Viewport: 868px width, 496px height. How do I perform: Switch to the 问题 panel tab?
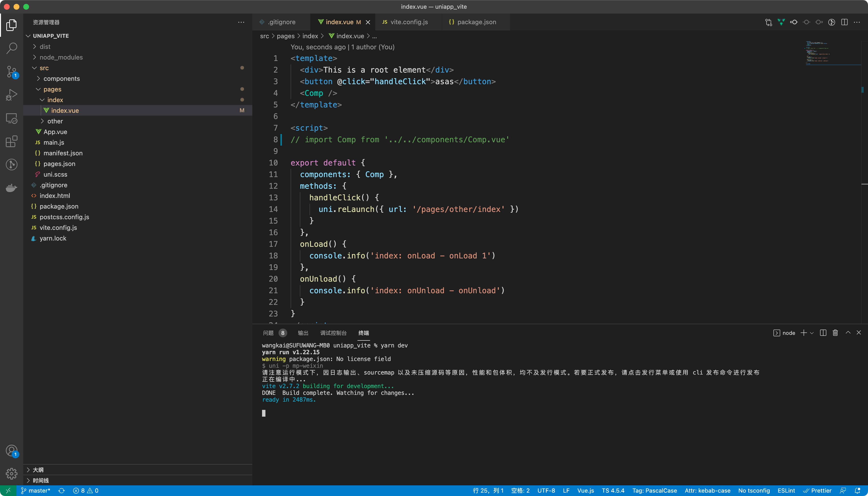(x=268, y=333)
